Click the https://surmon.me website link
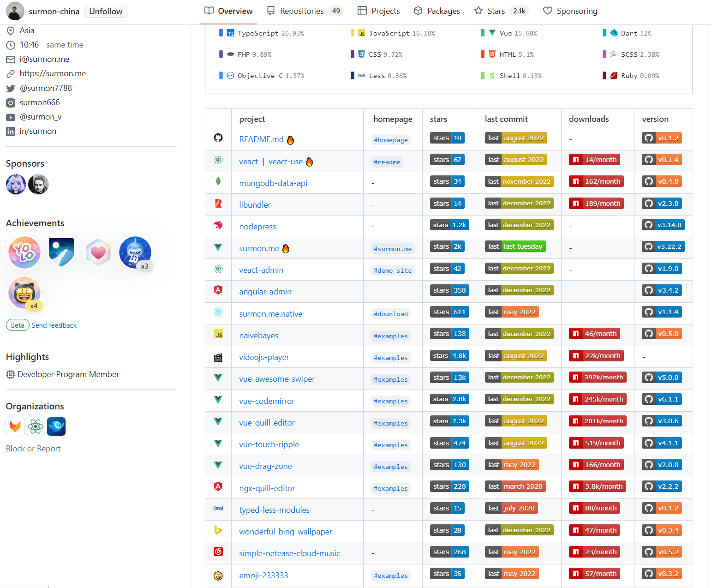Image resolution: width=712 pixels, height=588 pixels. click(53, 73)
